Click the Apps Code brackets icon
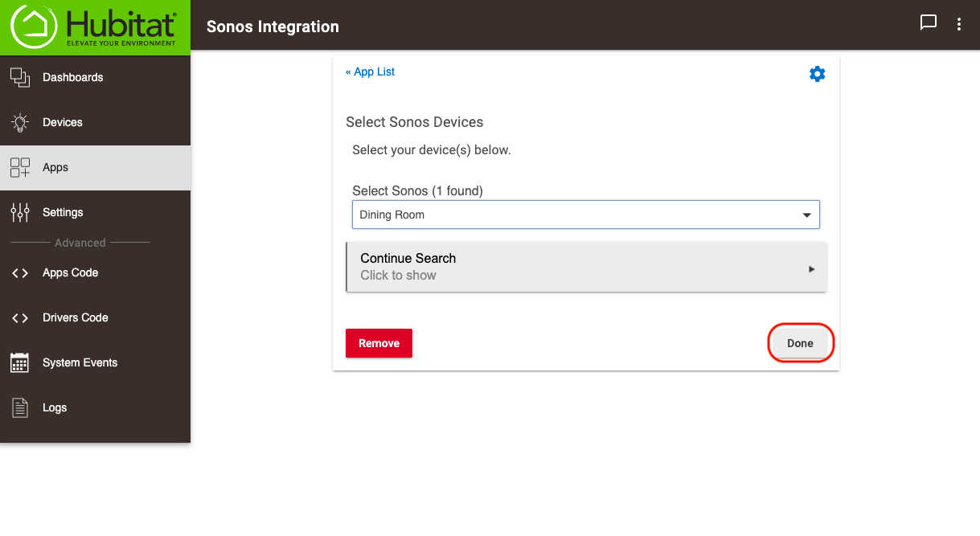 point(20,273)
